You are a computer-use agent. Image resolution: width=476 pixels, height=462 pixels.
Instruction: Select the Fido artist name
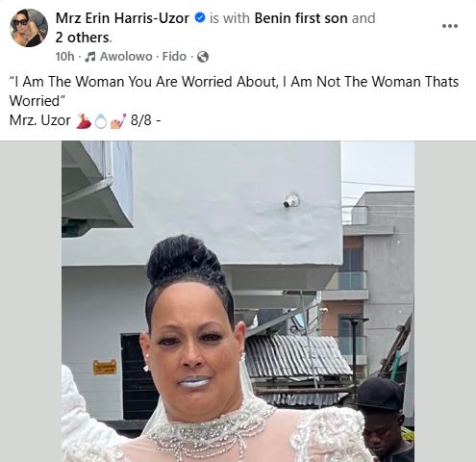(174, 57)
